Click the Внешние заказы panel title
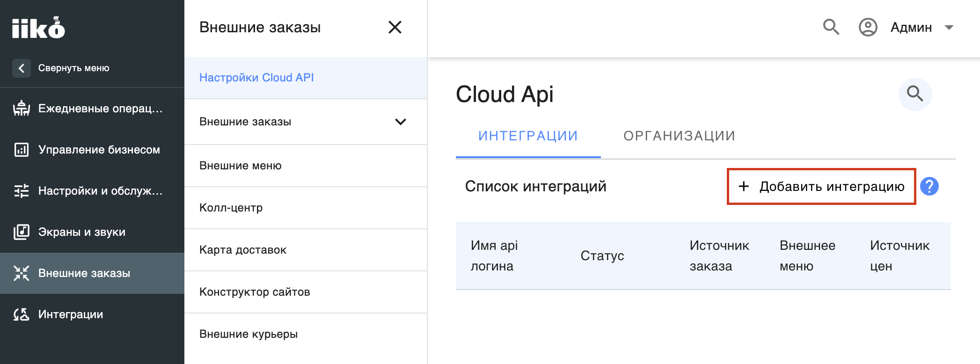 tap(260, 27)
